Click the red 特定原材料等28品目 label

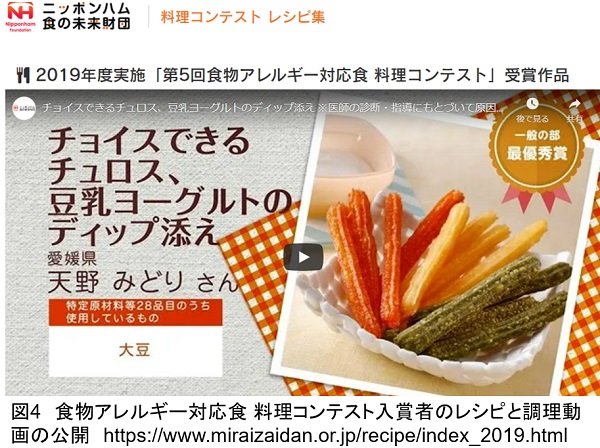point(135,312)
